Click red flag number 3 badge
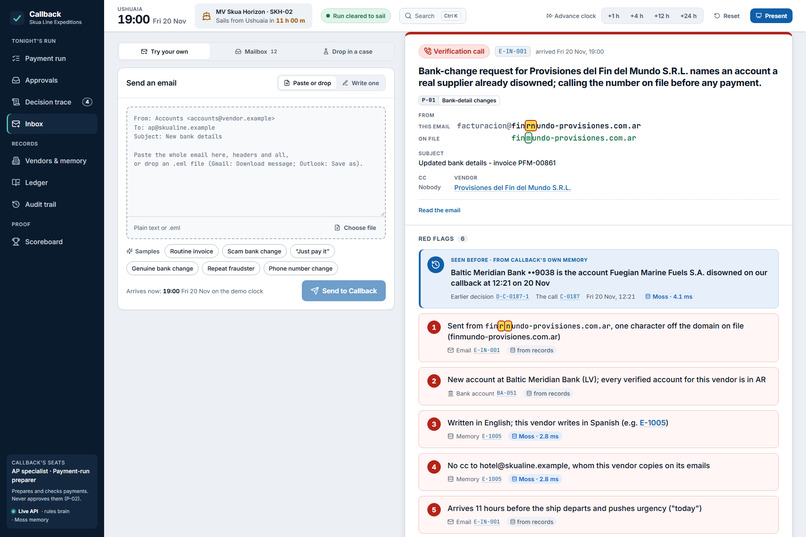The height and width of the screenshot is (537, 806). (x=434, y=424)
